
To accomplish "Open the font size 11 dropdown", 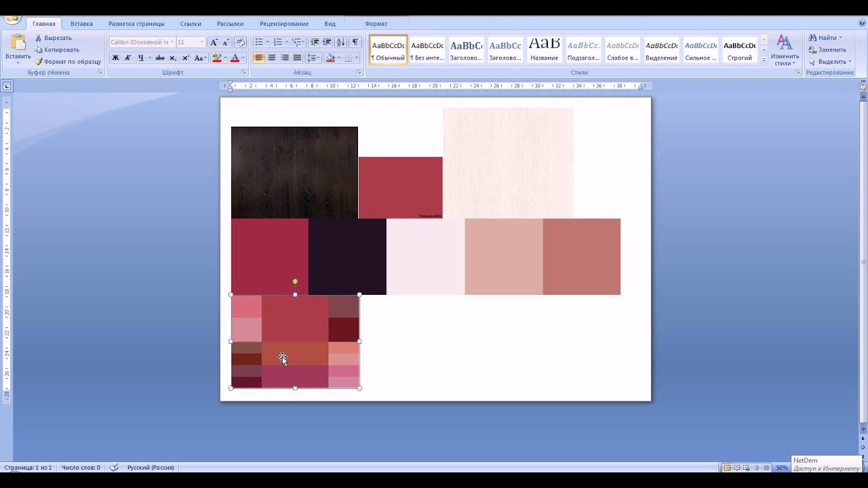I will (201, 42).
